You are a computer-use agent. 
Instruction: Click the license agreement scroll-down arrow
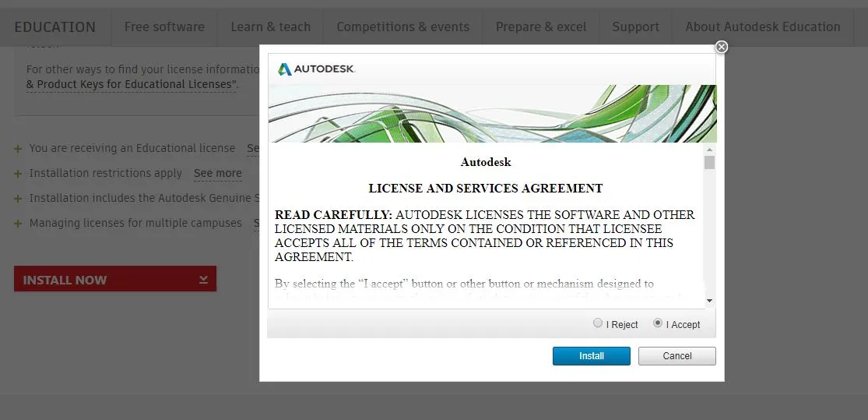[x=709, y=301]
